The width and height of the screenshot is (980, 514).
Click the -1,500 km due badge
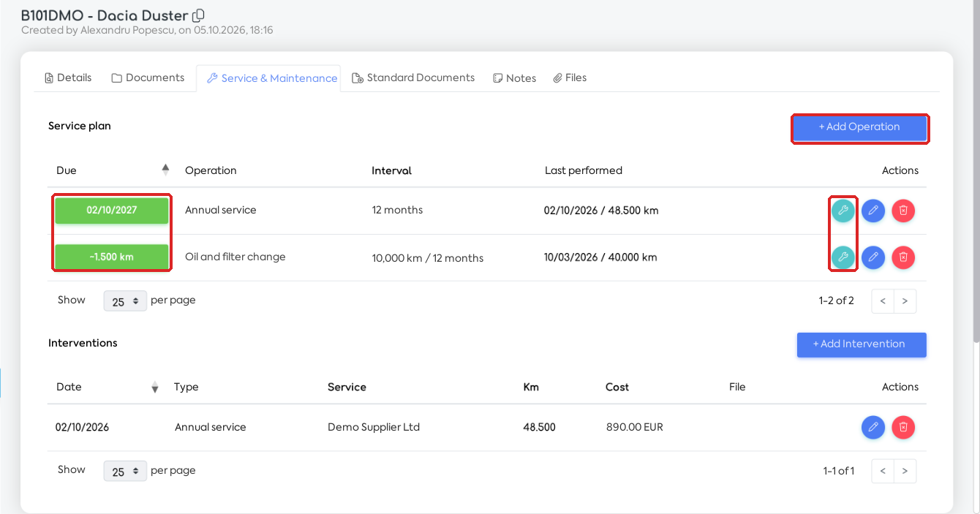tap(112, 257)
